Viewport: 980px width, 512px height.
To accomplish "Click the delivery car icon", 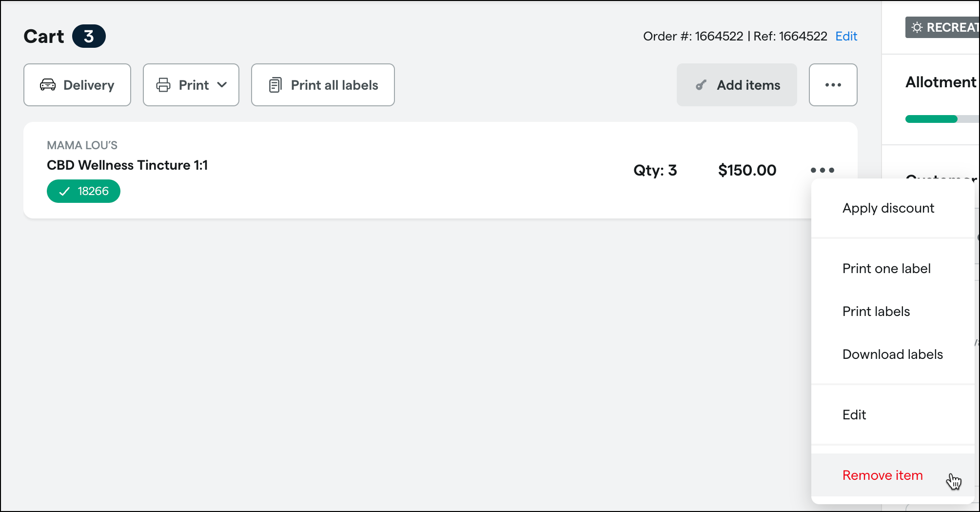I will click(x=47, y=84).
